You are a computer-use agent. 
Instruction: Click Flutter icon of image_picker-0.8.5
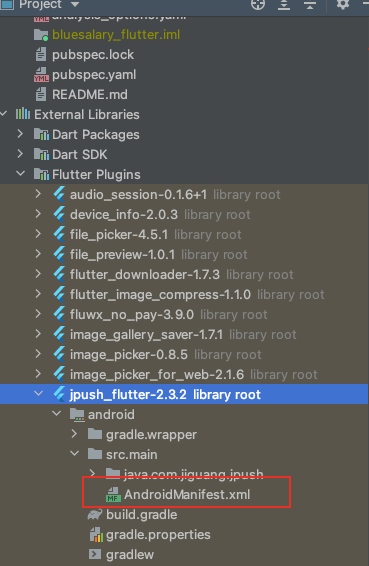tap(59, 354)
